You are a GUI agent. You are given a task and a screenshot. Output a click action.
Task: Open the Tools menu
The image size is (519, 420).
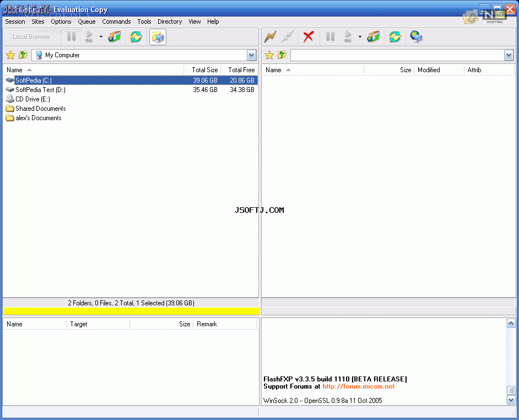click(x=144, y=21)
